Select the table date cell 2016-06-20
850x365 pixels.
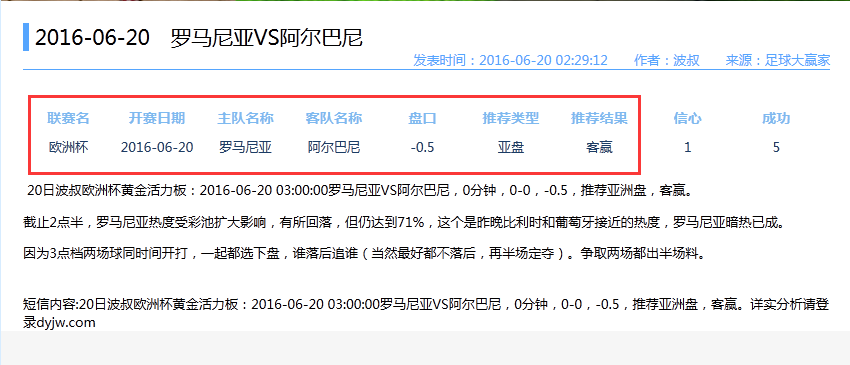coord(157,147)
